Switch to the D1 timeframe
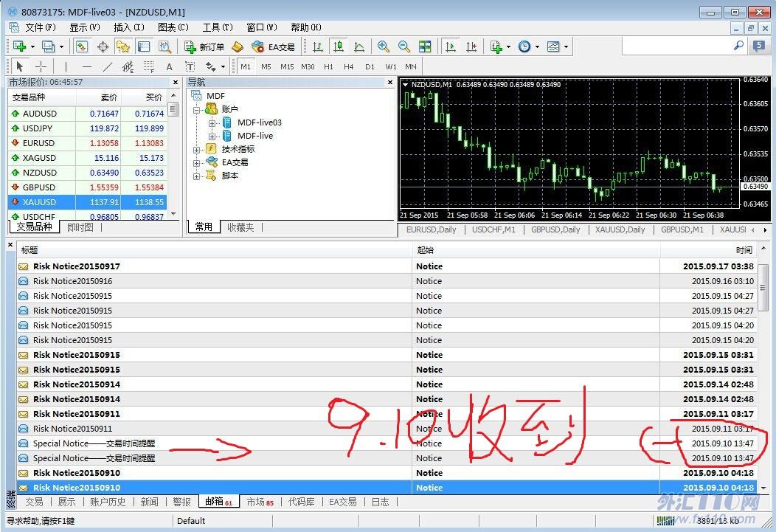Viewport: 776px width, 532px height. point(370,66)
